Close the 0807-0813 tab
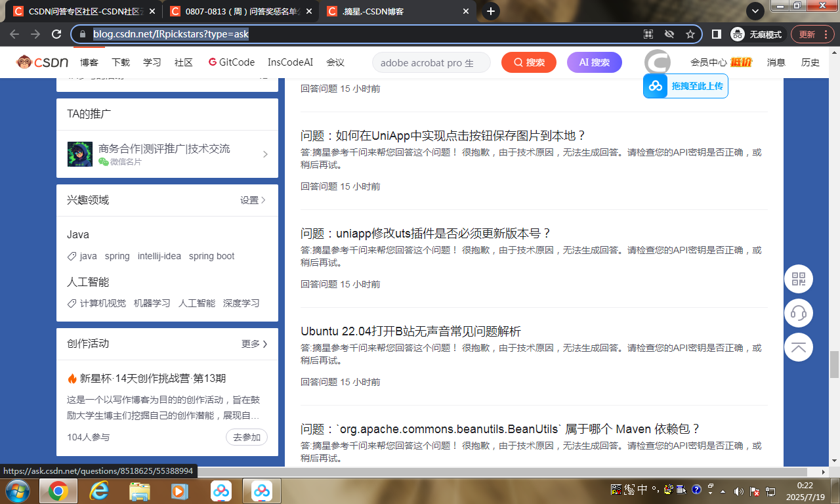This screenshot has width=840, height=504. point(308,11)
